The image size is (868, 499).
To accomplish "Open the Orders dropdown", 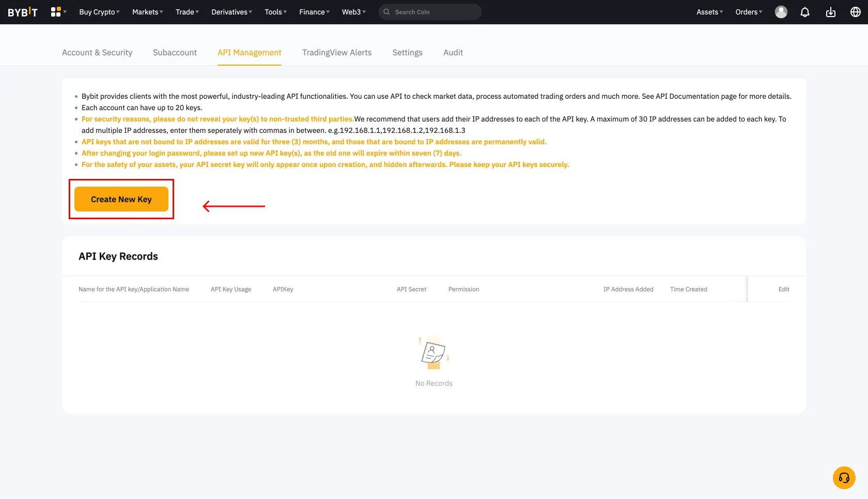I will click(x=749, y=12).
